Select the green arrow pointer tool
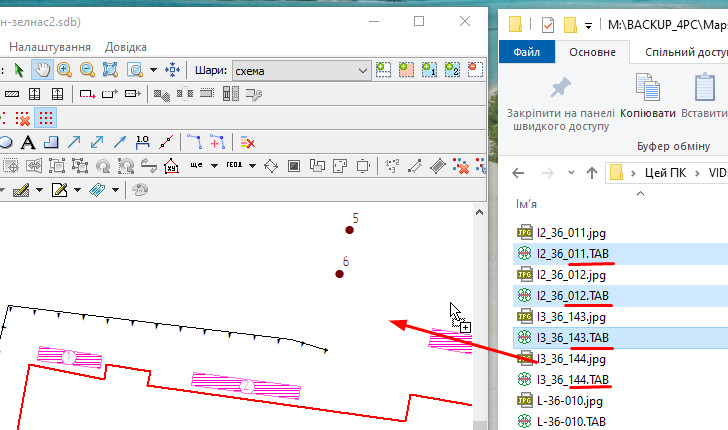This screenshot has width=728, height=430. [x=19, y=70]
